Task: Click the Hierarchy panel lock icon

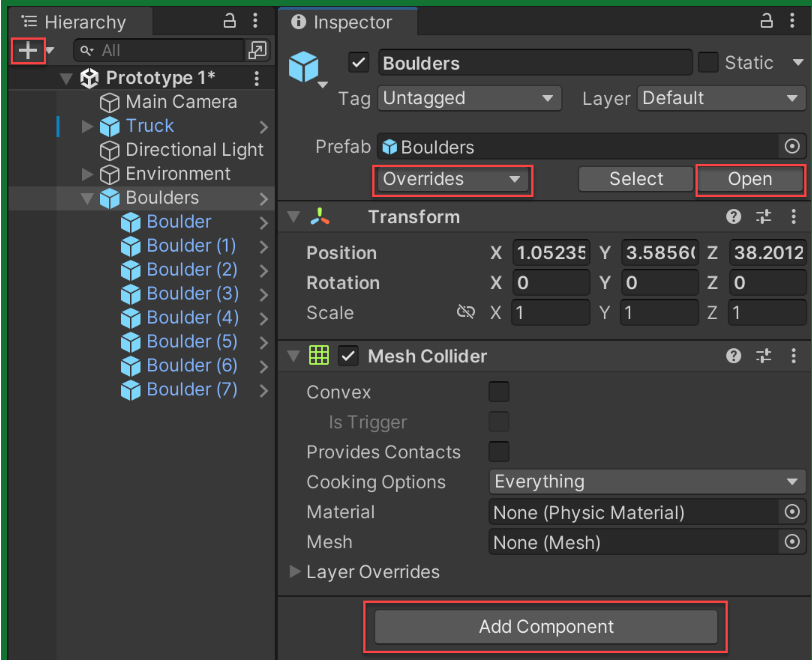Action: coord(229,21)
